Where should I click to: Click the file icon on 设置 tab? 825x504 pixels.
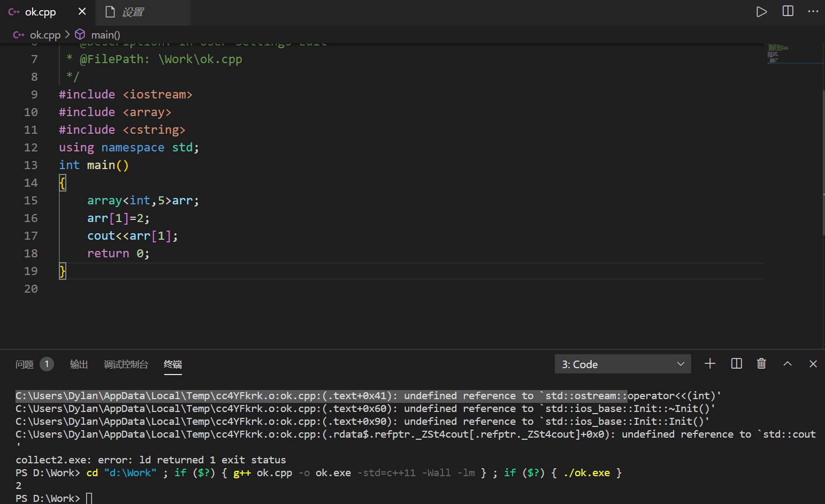tap(110, 12)
